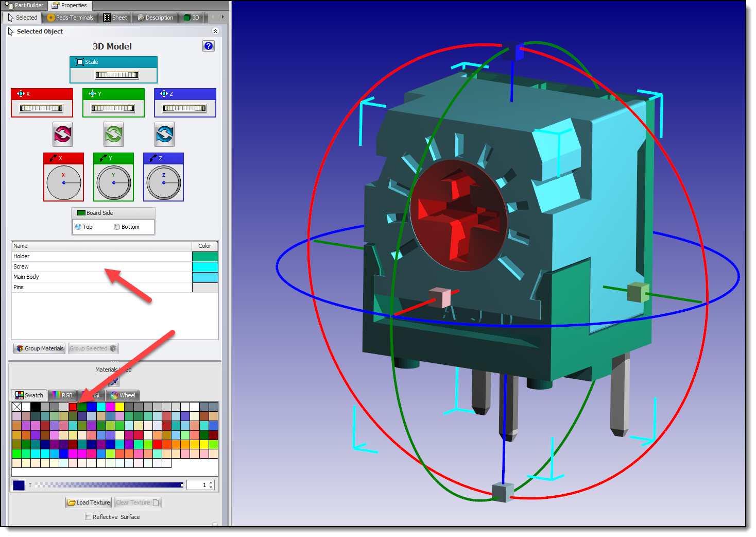Open the 3D Model help icon
This screenshot has height=537, width=756.
click(x=209, y=46)
